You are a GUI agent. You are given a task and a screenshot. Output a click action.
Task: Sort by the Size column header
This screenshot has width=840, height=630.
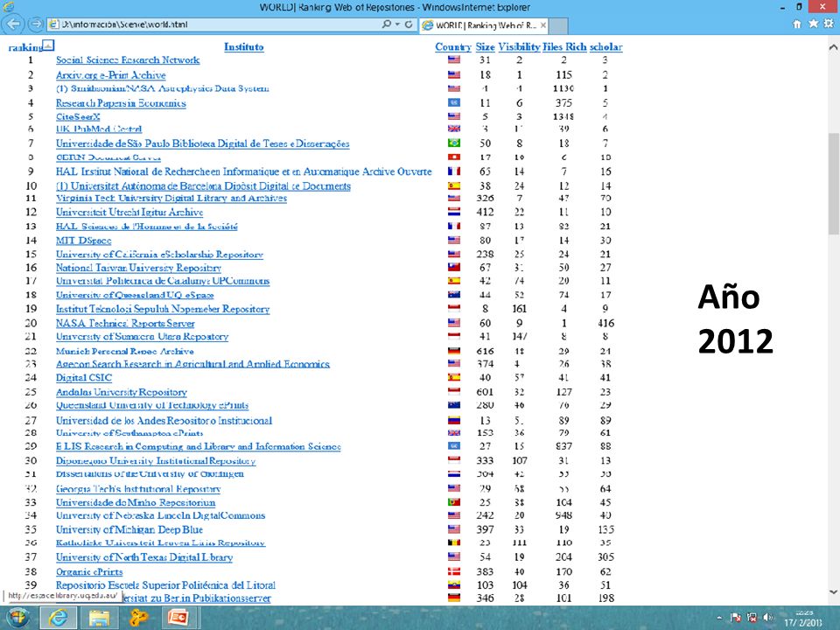click(486, 47)
